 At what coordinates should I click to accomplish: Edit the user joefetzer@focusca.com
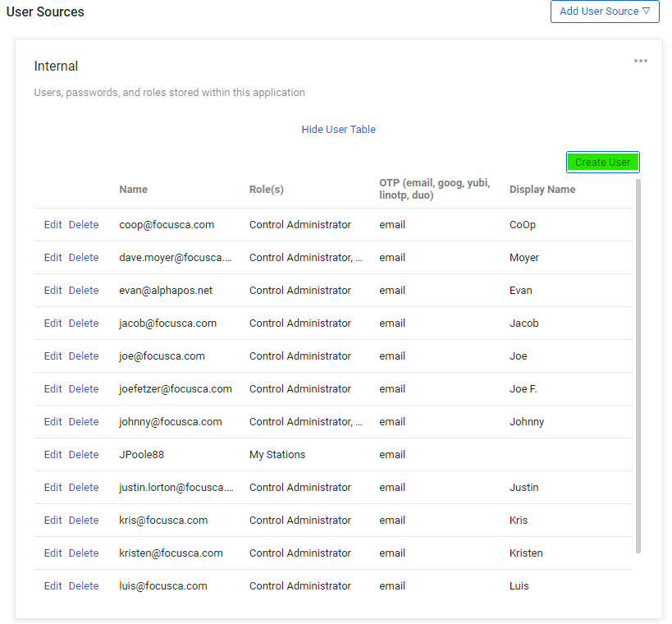pos(53,388)
